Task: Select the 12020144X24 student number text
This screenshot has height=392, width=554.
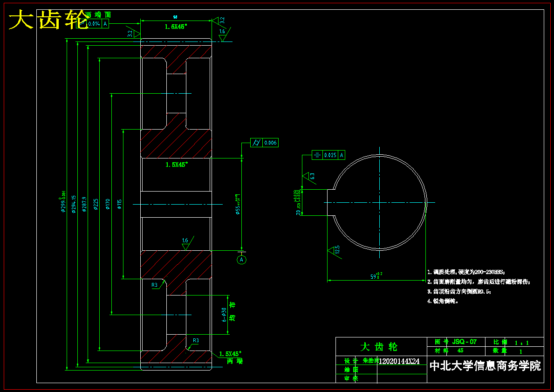Action: [x=399, y=361]
